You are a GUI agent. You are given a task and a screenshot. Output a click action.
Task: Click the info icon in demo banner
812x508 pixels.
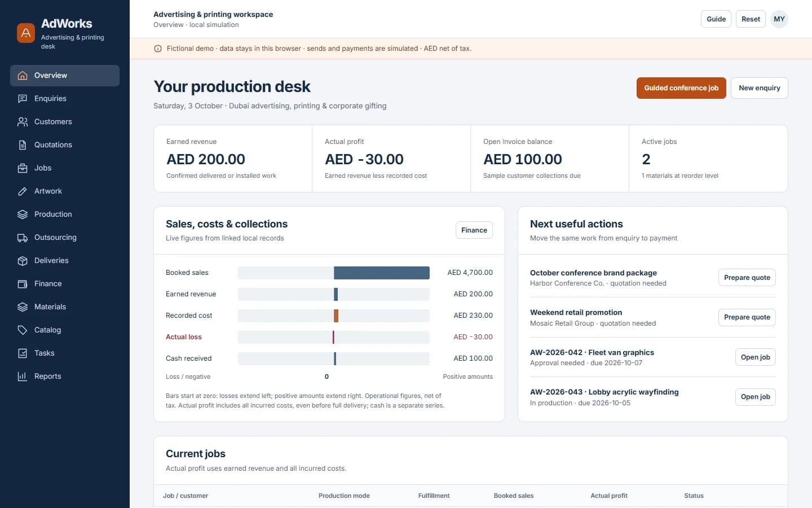pyautogui.click(x=158, y=49)
